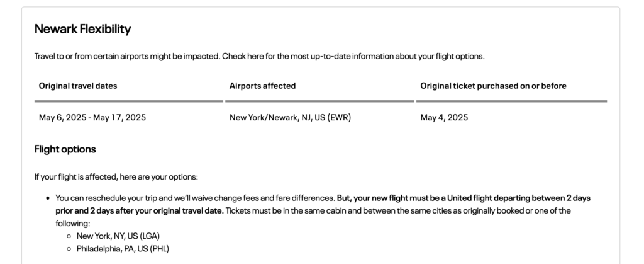Select the Airports affected column header
The height and width of the screenshot is (264, 644).
click(262, 86)
